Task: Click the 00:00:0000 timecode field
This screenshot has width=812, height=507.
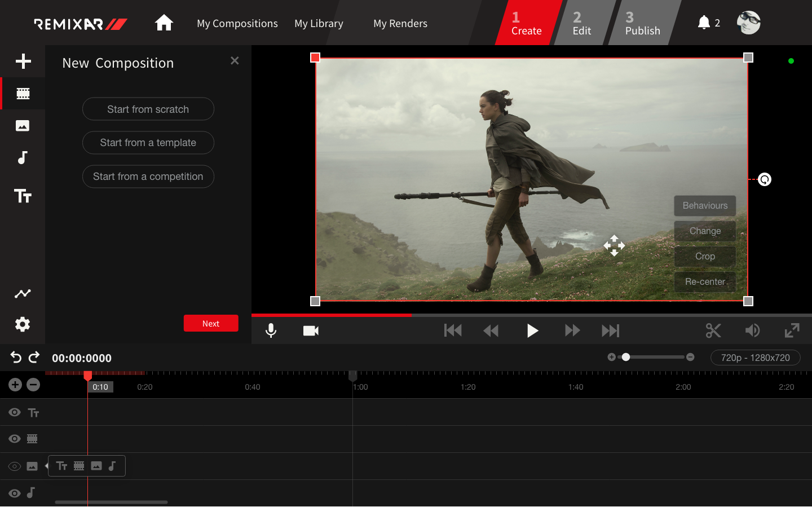Action: point(82,358)
